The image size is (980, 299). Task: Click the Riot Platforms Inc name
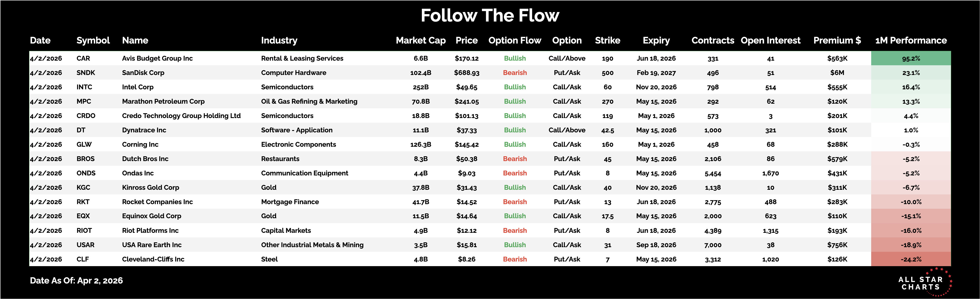tap(150, 230)
